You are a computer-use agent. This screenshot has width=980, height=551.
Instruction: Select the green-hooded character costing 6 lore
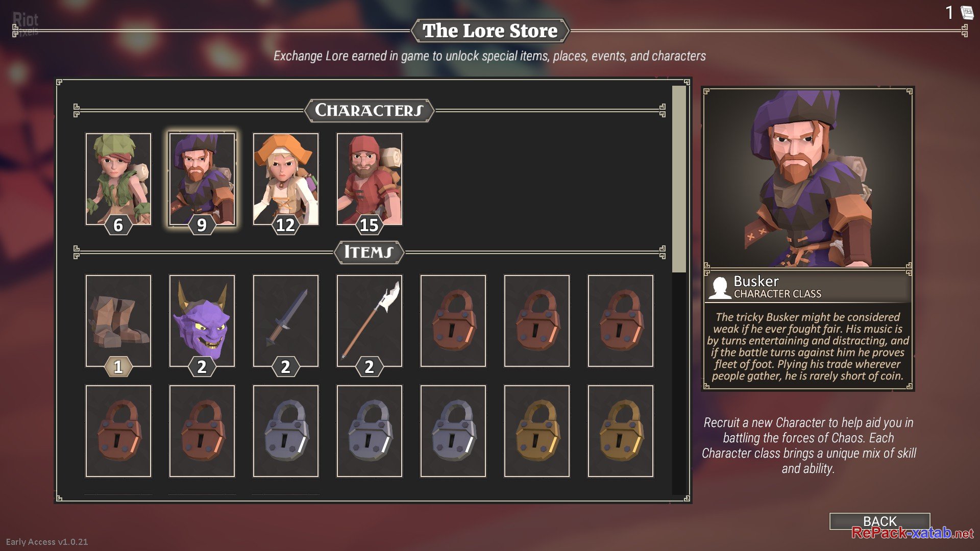click(x=118, y=179)
